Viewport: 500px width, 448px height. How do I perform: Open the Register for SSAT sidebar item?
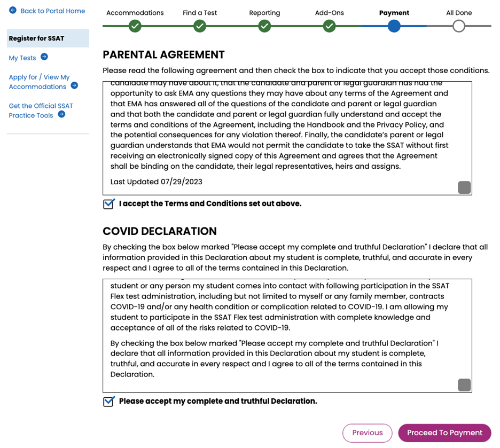(48, 38)
